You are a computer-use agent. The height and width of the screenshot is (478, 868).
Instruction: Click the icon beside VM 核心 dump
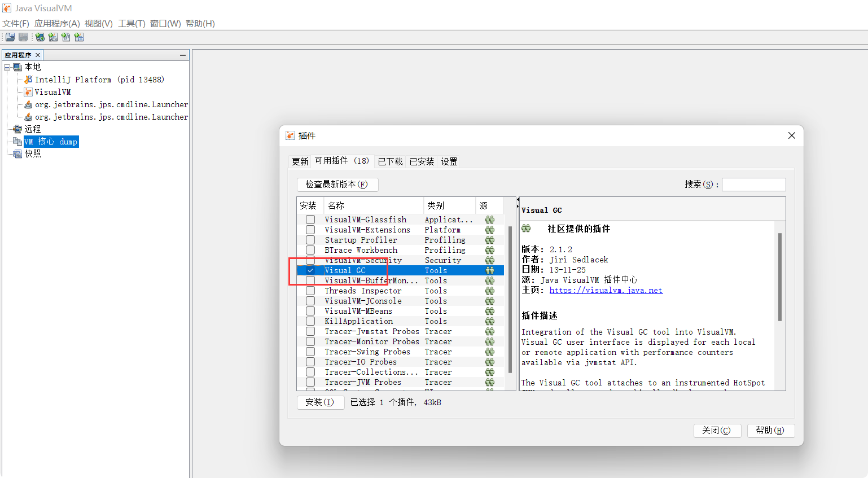coord(17,142)
